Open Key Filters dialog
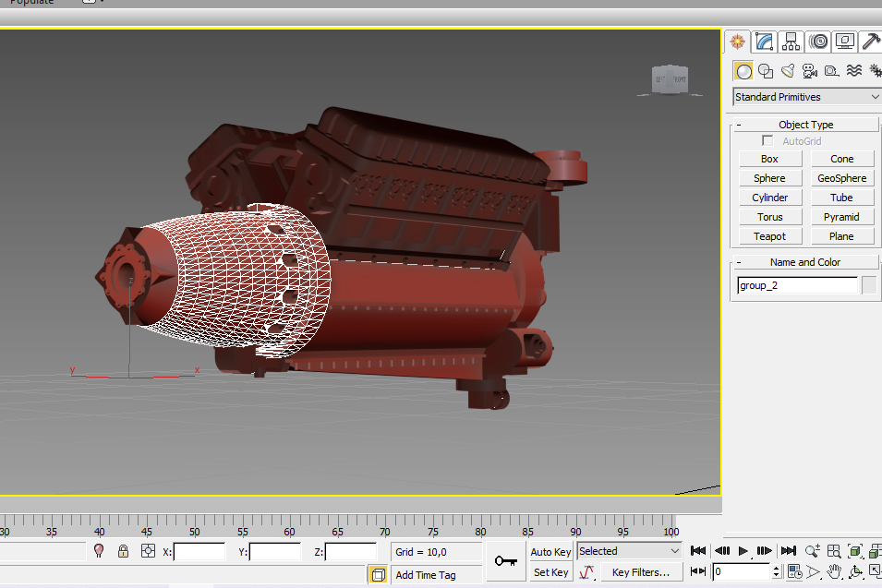 coord(640,572)
